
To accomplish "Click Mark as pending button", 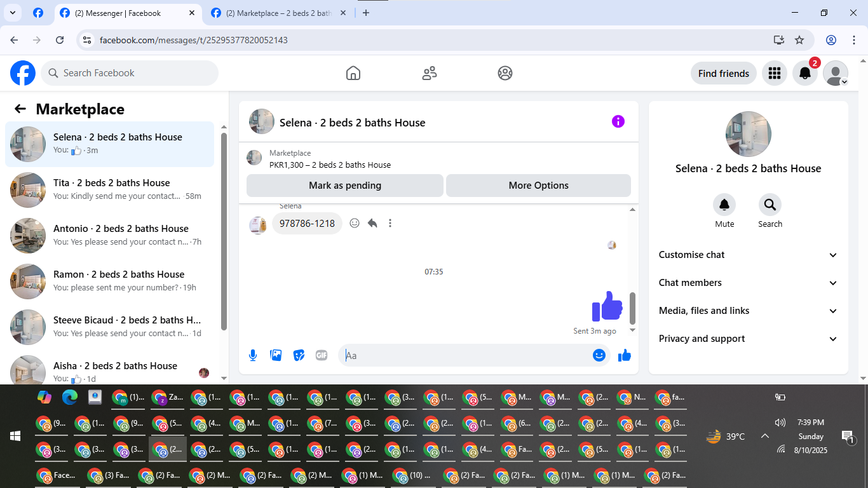I will pos(345,186).
